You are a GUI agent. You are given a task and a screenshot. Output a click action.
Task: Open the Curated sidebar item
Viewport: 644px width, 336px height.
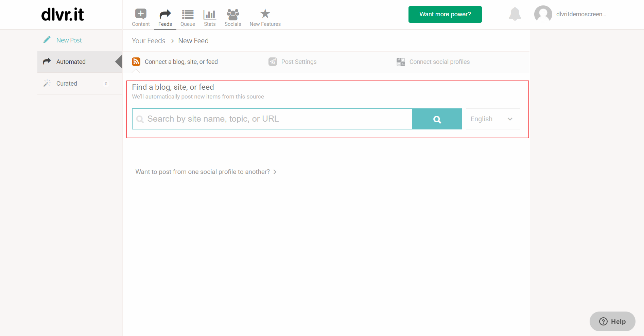click(80, 84)
